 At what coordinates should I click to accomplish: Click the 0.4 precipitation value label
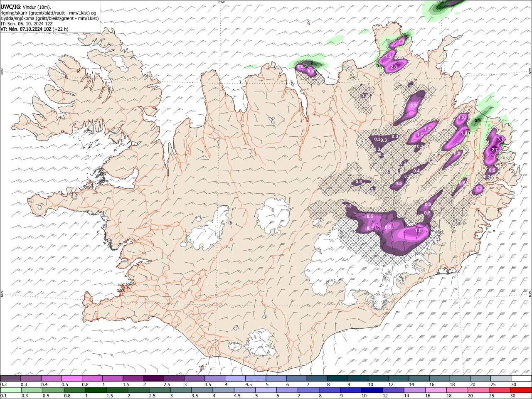point(416,171)
